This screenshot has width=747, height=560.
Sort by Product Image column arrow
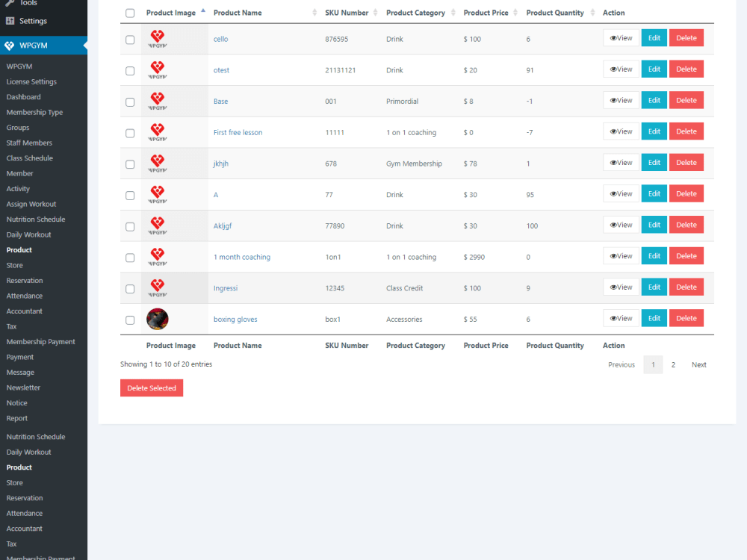pos(203,10)
